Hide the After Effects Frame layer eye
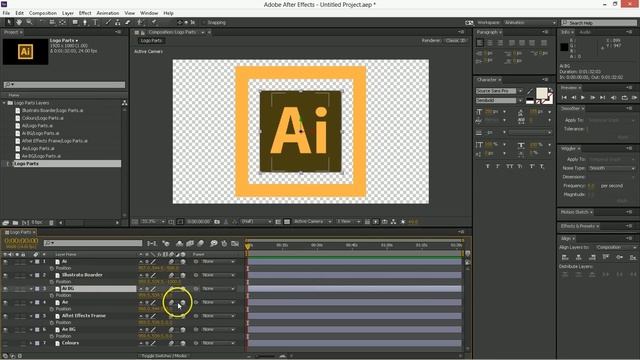Image resolution: width=640 pixels, height=360 pixels. click(x=5, y=316)
